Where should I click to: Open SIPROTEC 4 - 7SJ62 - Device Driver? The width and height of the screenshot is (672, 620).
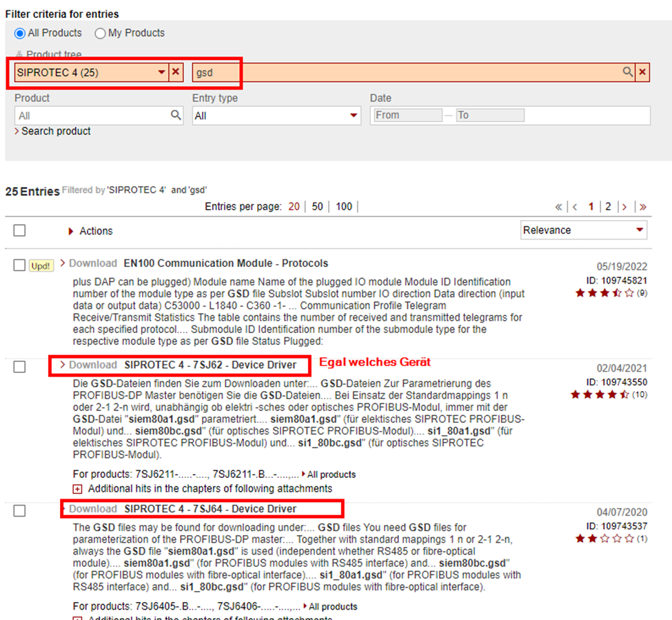pos(210,365)
